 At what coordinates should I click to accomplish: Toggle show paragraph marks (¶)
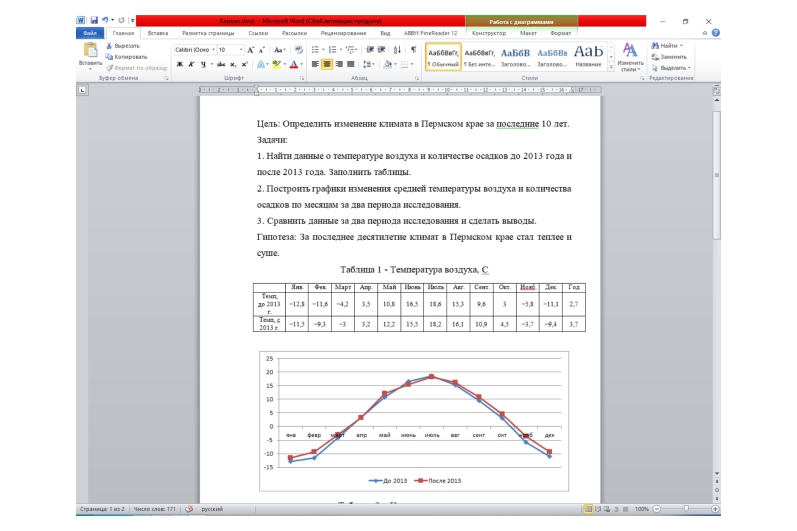point(413,50)
